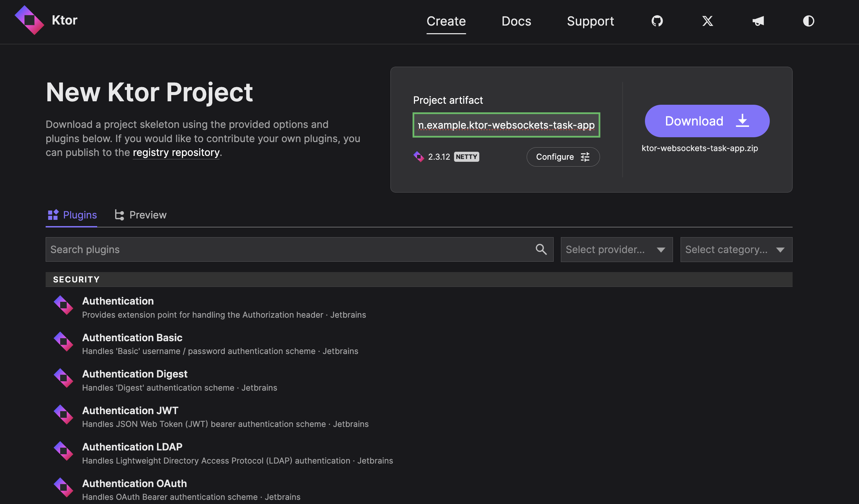Click the Authentication JWT plugin icon
This screenshot has width=859, height=504.
point(63,414)
